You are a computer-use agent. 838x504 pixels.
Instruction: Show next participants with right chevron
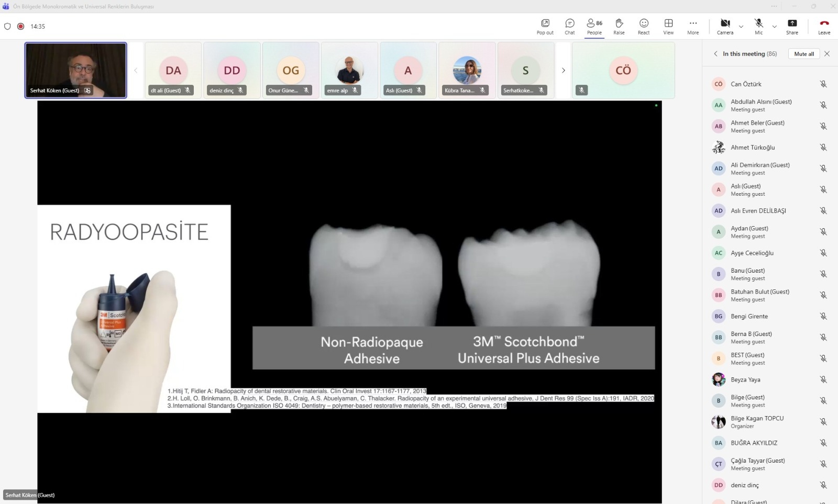pos(564,70)
